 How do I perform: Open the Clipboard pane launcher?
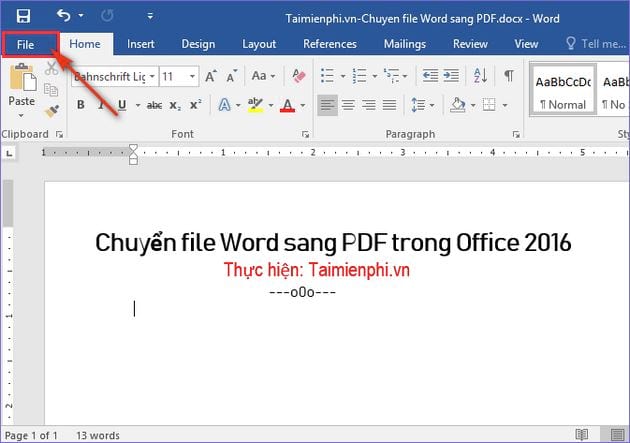coord(59,135)
